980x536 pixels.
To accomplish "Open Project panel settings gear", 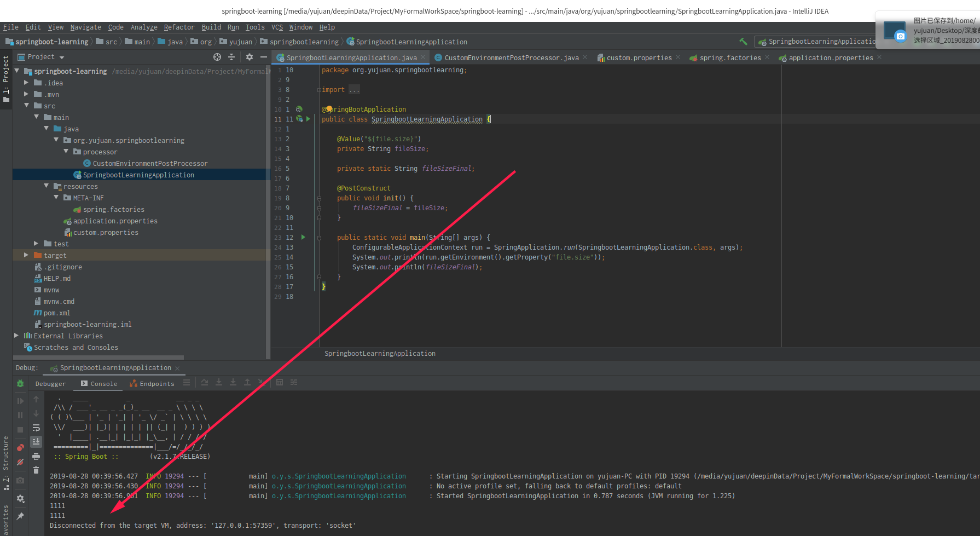I will pyautogui.click(x=250, y=57).
